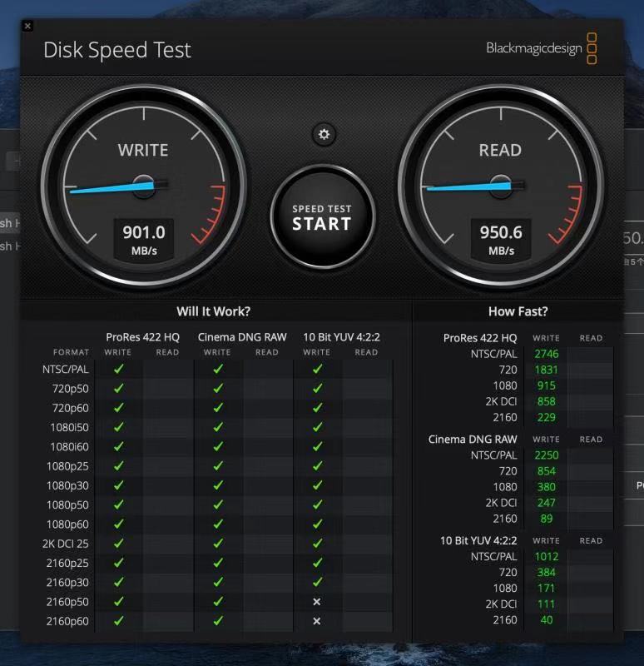Click the 2K DCI 25 format row label

pos(66,544)
